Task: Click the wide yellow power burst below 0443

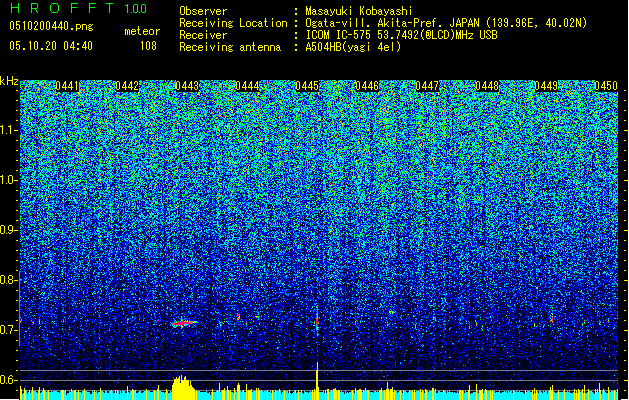Action: [183, 388]
